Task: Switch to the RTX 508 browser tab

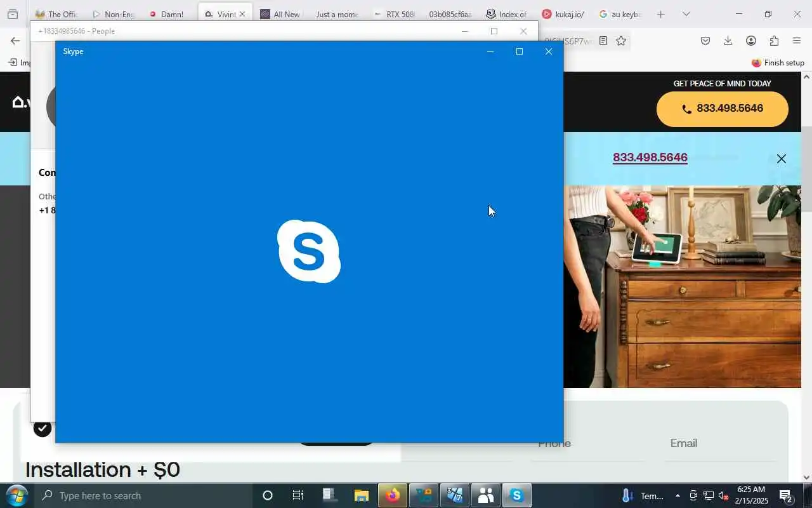Action: tap(394, 14)
